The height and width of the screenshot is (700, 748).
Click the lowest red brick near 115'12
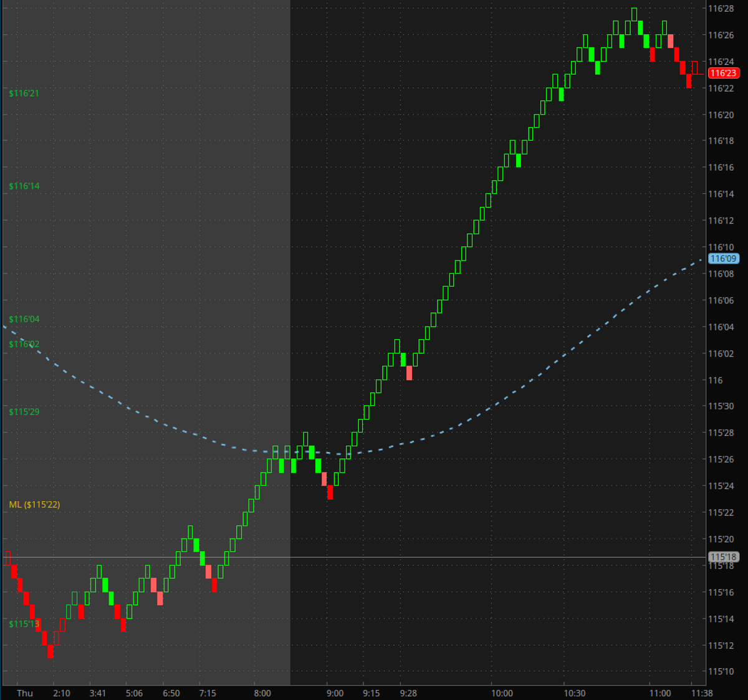pyautogui.click(x=50, y=651)
